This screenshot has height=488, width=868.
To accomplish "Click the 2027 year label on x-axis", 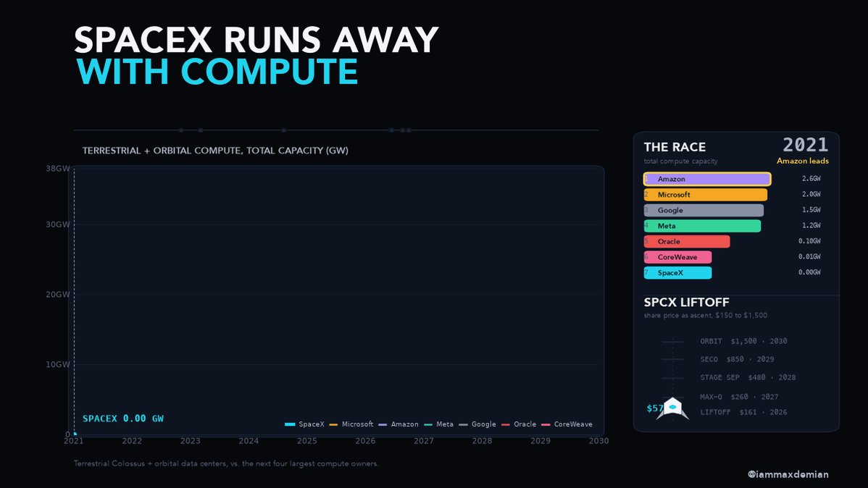I will coord(424,441).
